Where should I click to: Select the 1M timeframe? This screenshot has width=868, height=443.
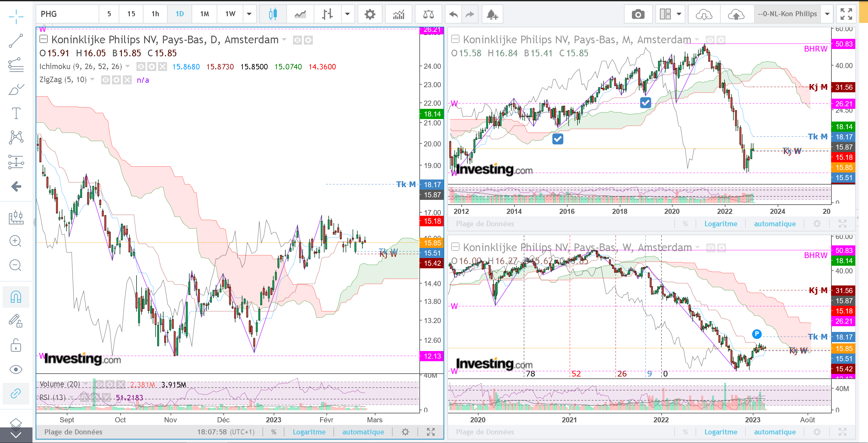point(205,14)
